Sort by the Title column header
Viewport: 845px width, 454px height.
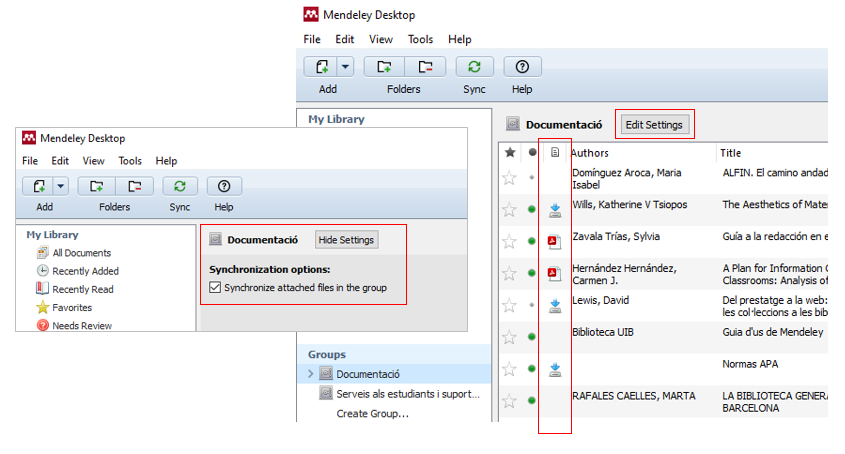731,153
